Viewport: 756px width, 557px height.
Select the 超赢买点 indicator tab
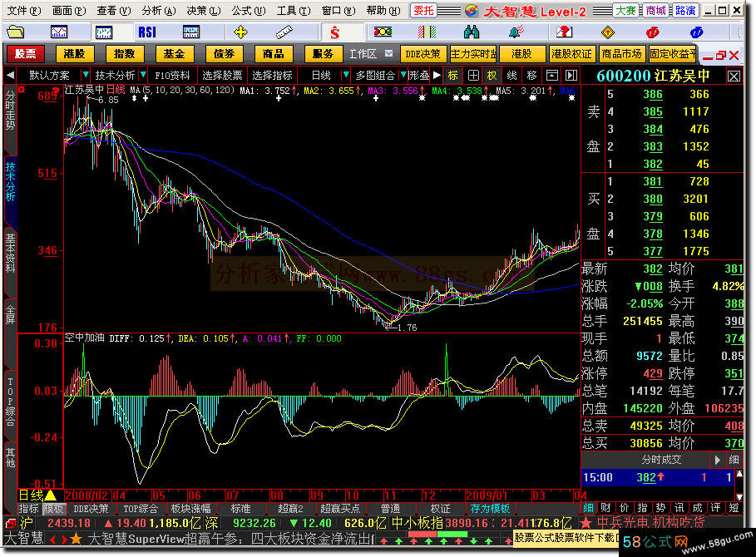pyautogui.click(x=340, y=508)
